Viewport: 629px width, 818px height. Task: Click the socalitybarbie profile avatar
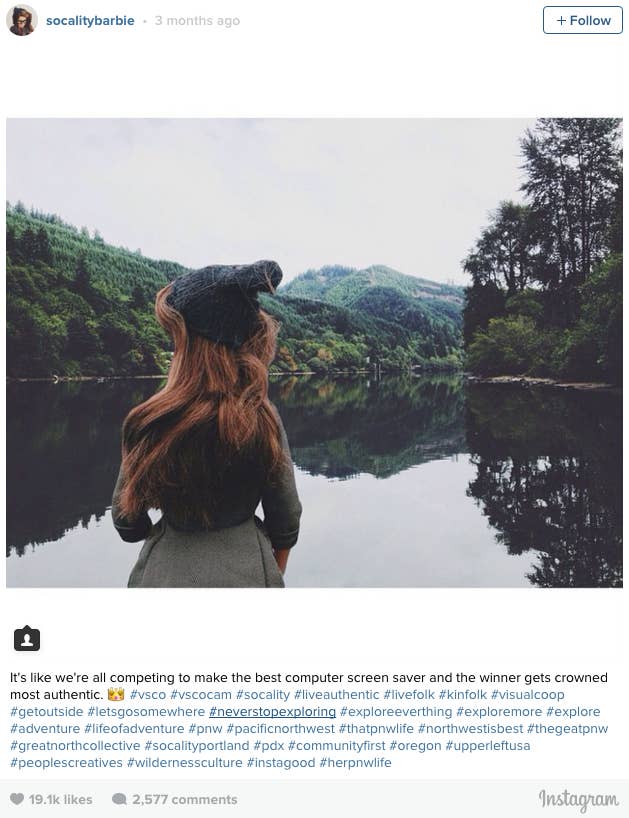[x=21, y=20]
